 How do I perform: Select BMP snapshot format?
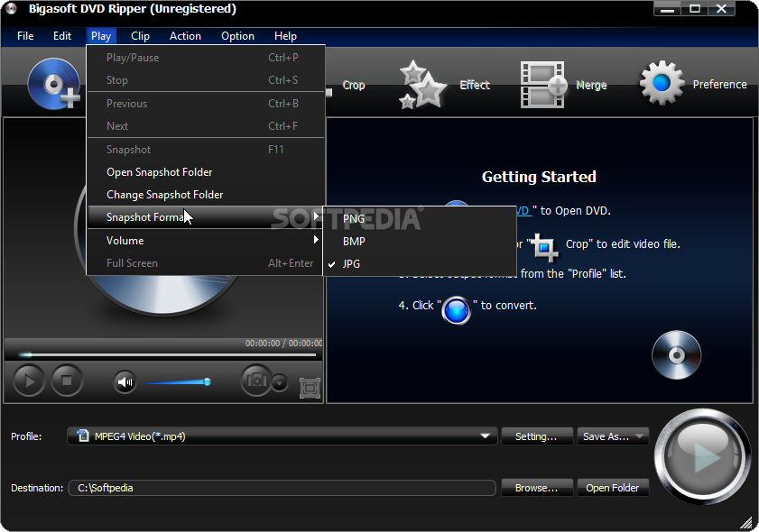click(x=421, y=242)
